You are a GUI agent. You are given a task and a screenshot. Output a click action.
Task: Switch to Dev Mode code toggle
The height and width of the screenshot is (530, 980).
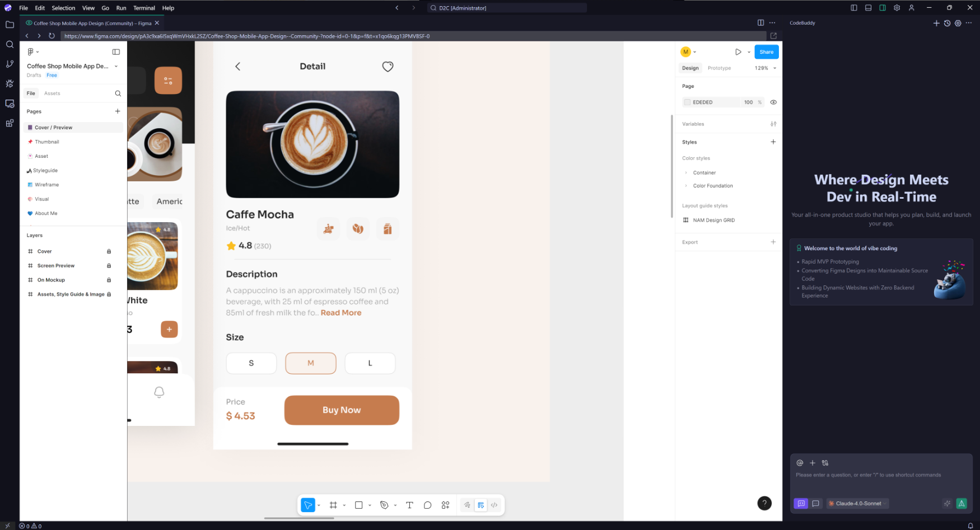coord(494,505)
